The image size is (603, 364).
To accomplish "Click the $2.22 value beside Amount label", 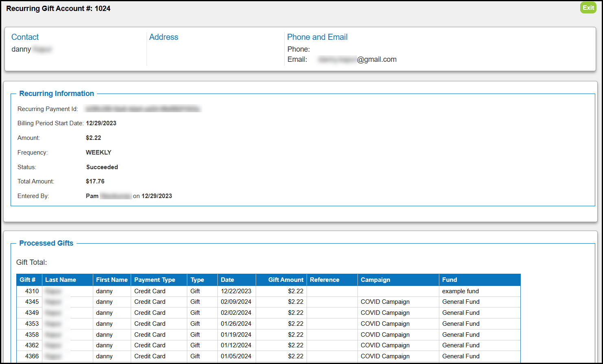I will (94, 138).
